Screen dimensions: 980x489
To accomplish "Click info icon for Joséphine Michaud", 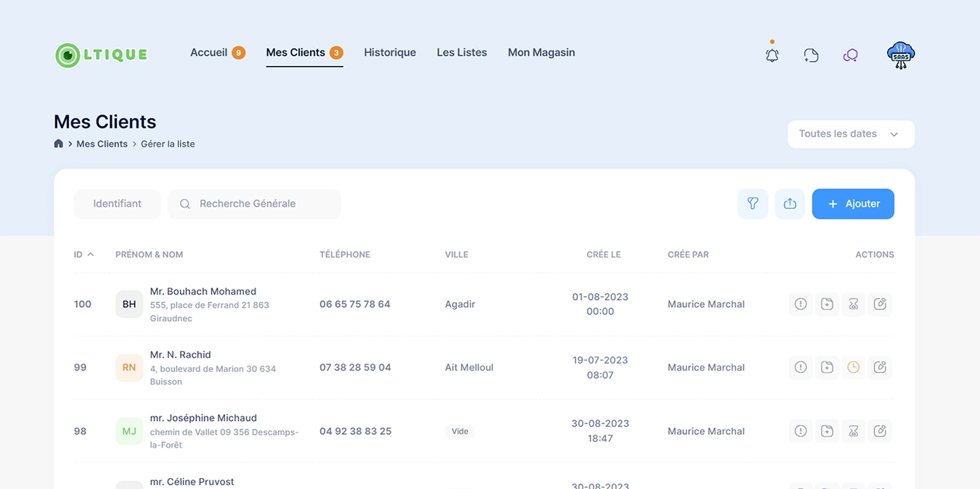I will tap(800, 431).
